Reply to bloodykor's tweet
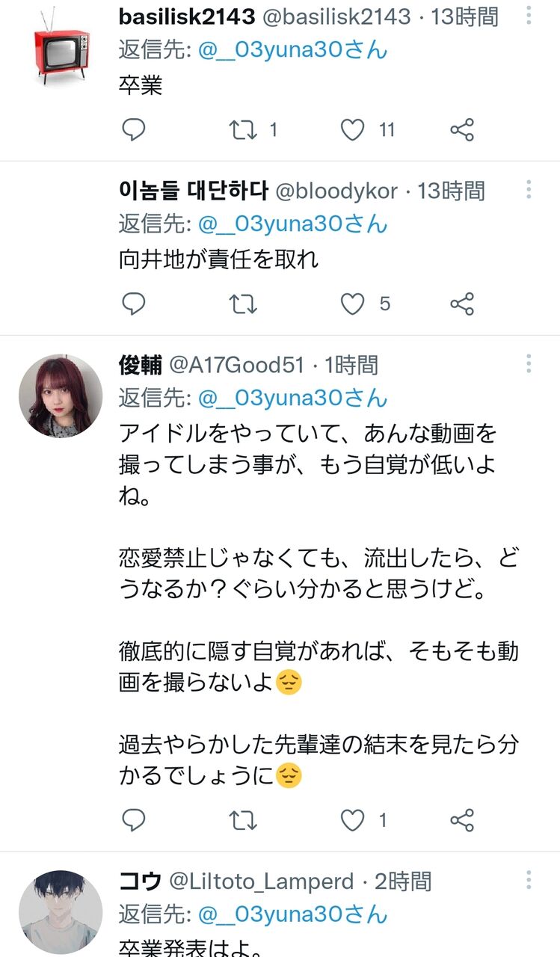 click(133, 304)
